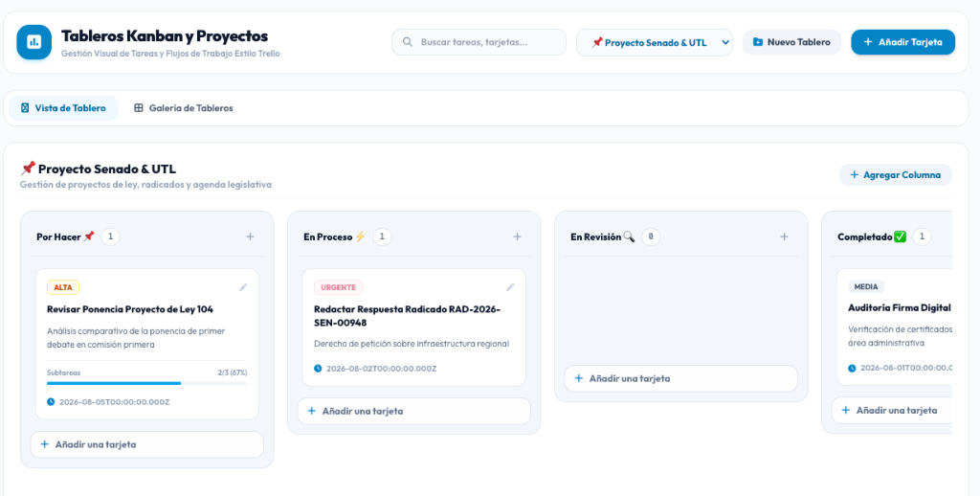Click Añadir una tarjeta in En Proceso column
Viewport: 980px width, 496px height.
(413, 411)
